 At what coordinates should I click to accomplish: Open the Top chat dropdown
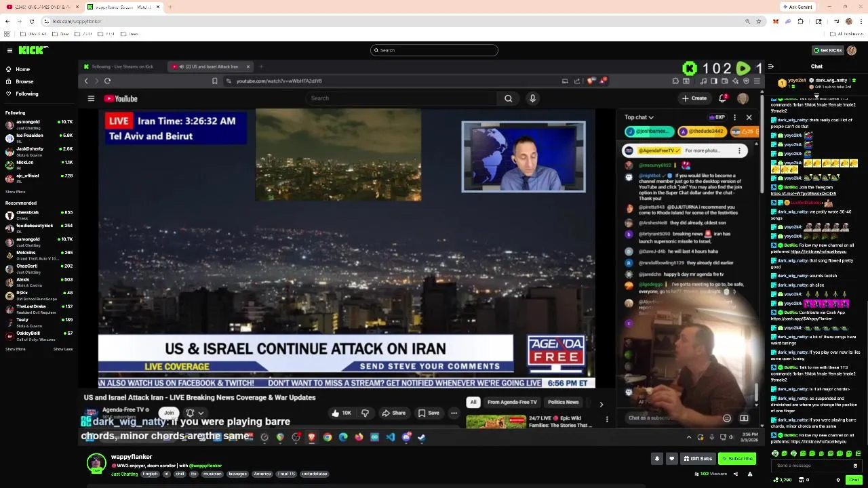click(639, 117)
